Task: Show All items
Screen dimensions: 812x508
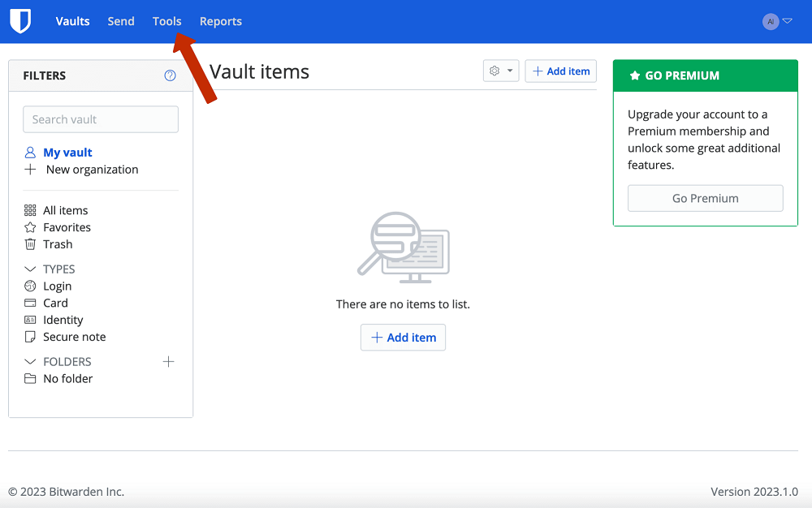Action: coord(65,210)
